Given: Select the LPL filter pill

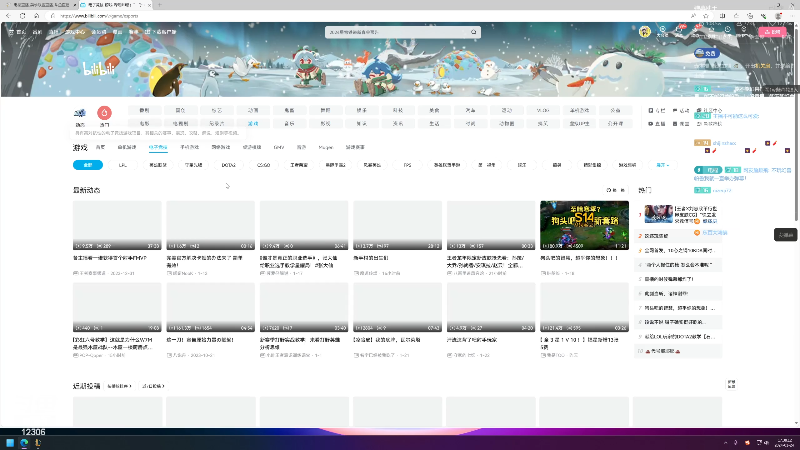Looking at the screenshot, I should [x=123, y=165].
